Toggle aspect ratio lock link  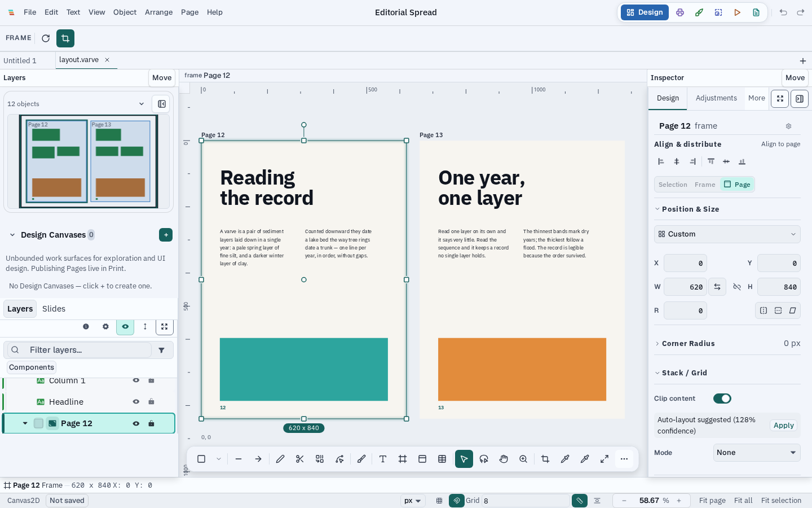point(737,287)
